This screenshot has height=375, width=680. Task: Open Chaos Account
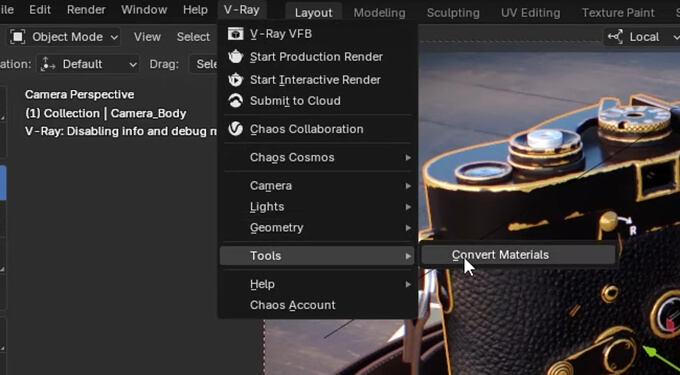coord(318,305)
